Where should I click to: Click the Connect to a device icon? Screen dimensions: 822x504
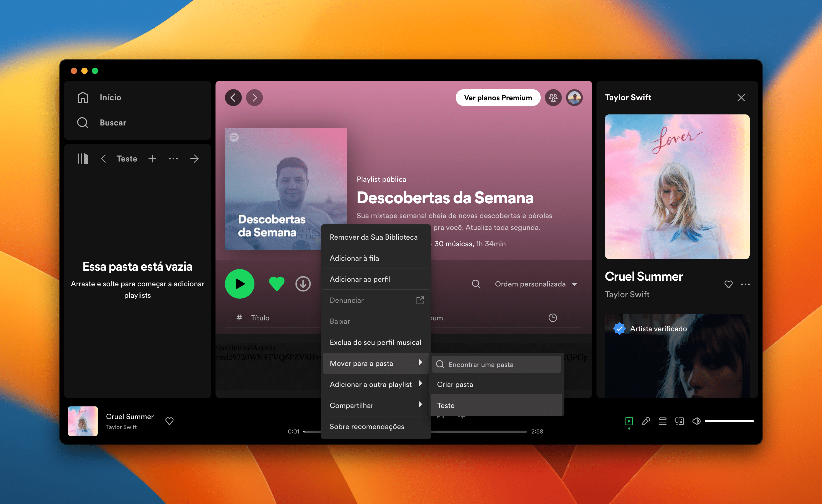click(x=679, y=421)
